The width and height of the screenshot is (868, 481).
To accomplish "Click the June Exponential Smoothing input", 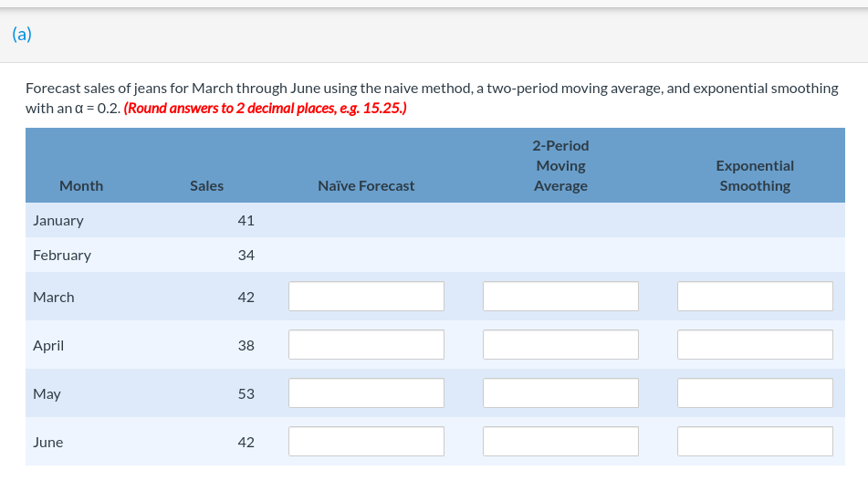I will click(755, 441).
